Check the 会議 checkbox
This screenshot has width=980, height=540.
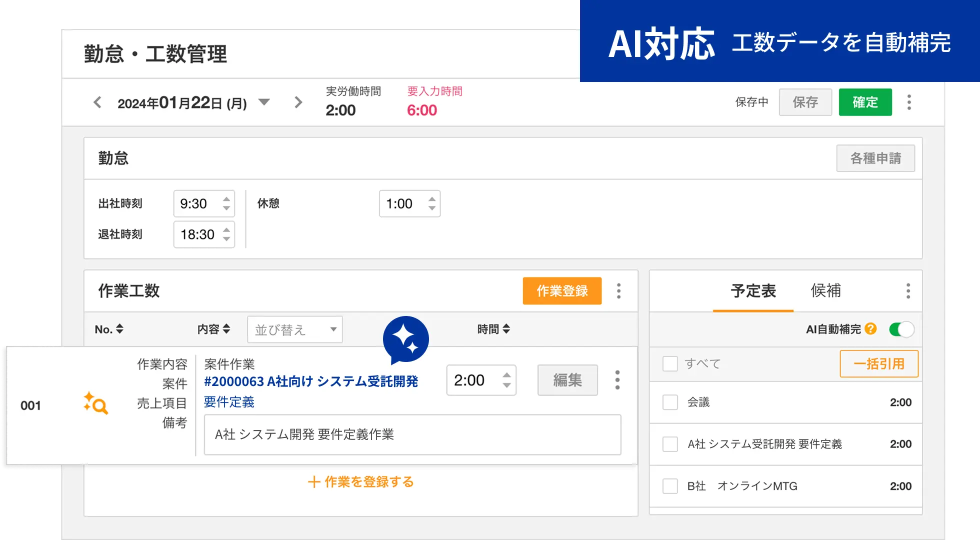pyautogui.click(x=670, y=402)
